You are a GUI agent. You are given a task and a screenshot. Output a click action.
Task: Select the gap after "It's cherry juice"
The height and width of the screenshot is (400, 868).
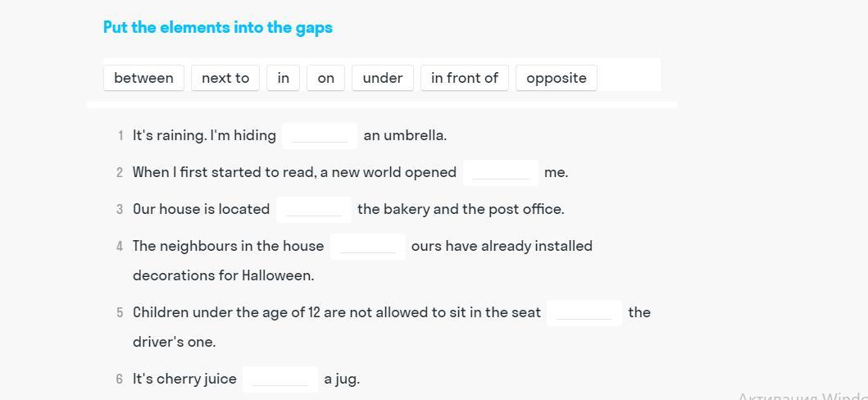[280, 379]
